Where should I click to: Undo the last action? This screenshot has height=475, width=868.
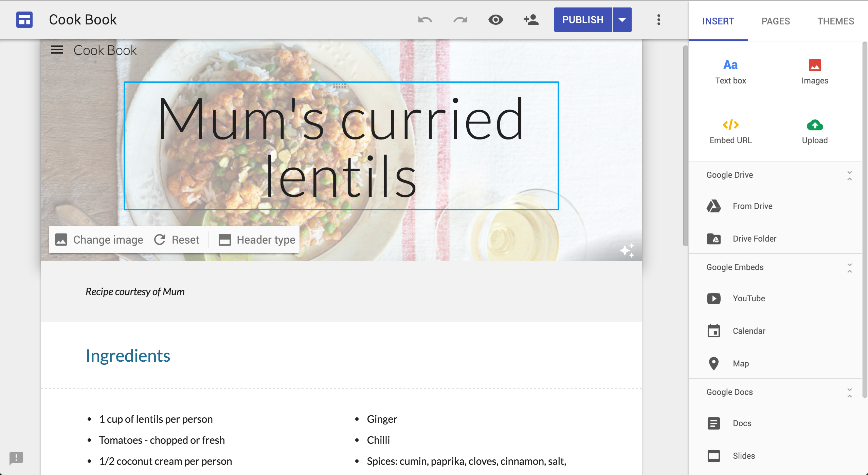point(425,20)
